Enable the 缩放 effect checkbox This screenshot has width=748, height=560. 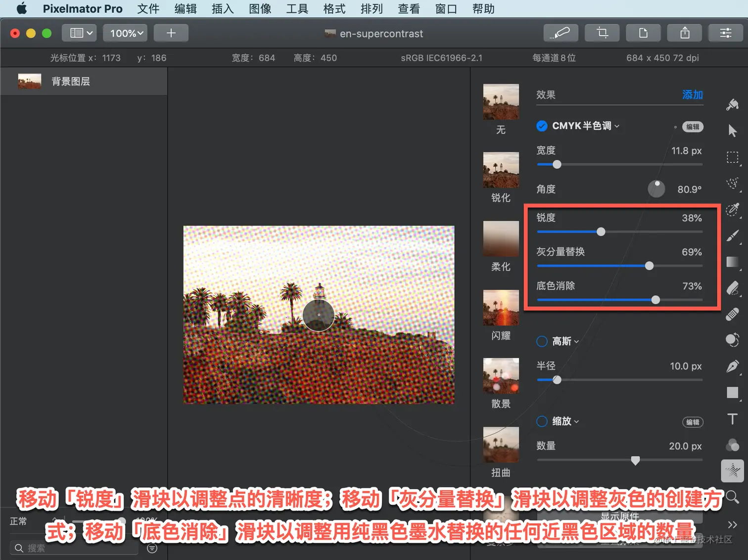pyautogui.click(x=542, y=421)
